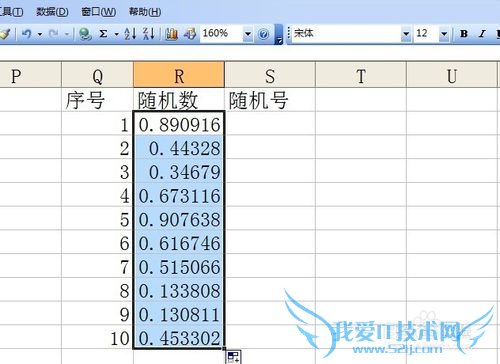Screen dimensions: 500x364
Task: Click the 随机数 header cell
Action: [179, 100]
